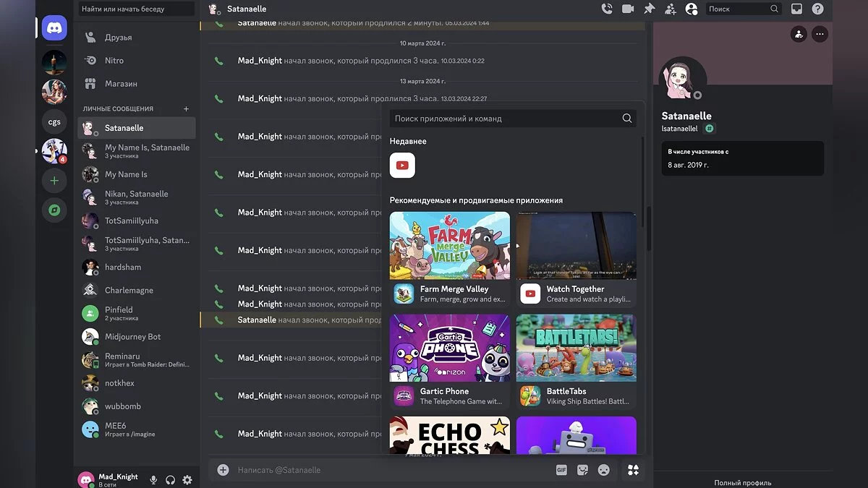Open the TotSamiillyuha direct message
The height and width of the screenshot is (488, 868).
[137, 221]
